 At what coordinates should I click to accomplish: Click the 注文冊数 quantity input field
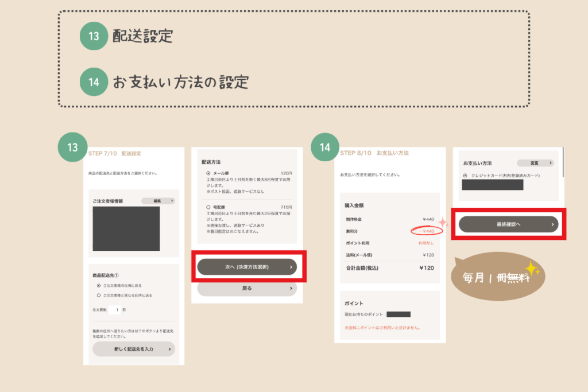[117, 310]
